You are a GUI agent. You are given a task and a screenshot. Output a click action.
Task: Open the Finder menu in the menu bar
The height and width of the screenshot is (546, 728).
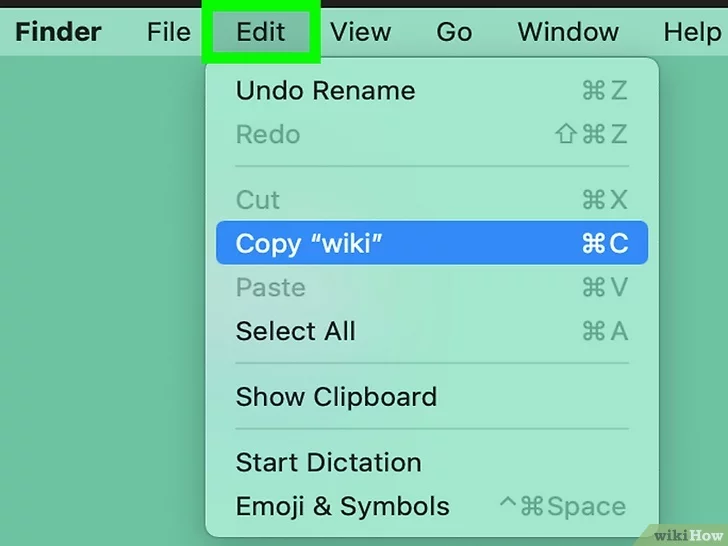[58, 32]
